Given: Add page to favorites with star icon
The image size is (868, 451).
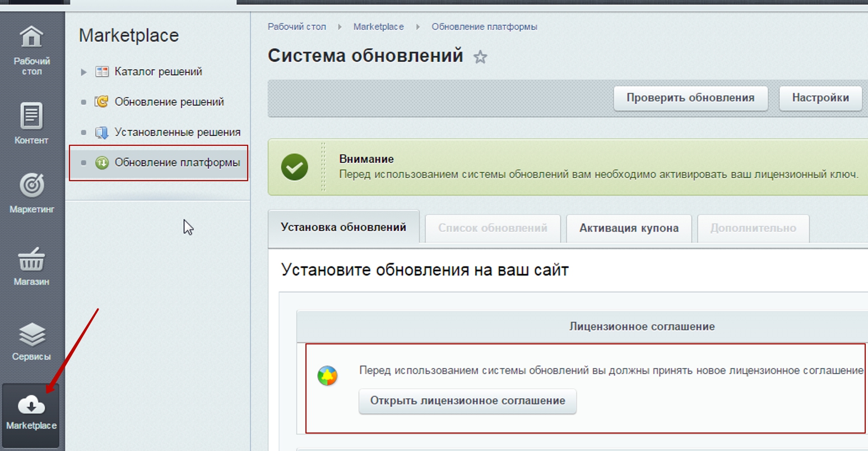Looking at the screenshot, I should pyautogui.click(x=480, y=57).
